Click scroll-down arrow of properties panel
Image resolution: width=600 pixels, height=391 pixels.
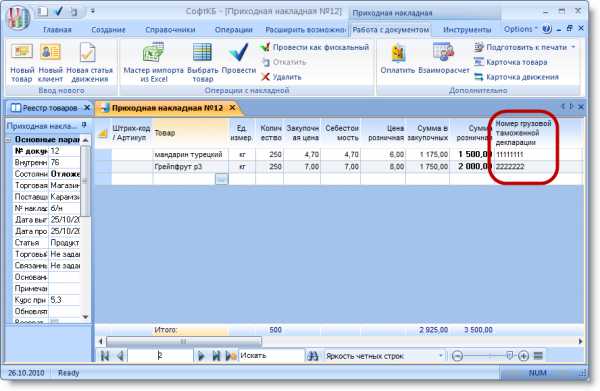click(85, 317)
